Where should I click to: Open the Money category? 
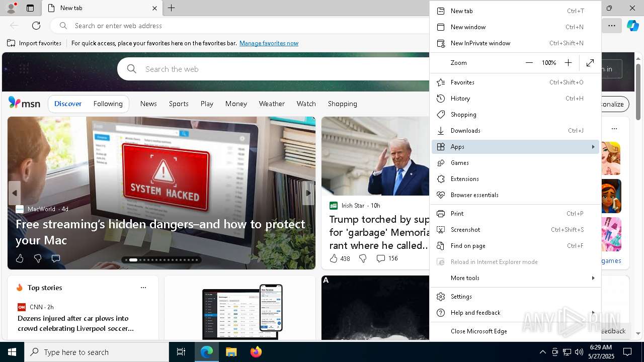pyautogui.click(x=236, y=104)
